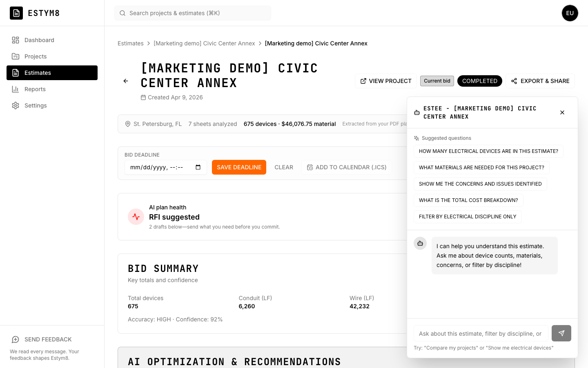Select the total cost breakdown suggested question
This screenshot has height=368, width=588.
[468, 200]
